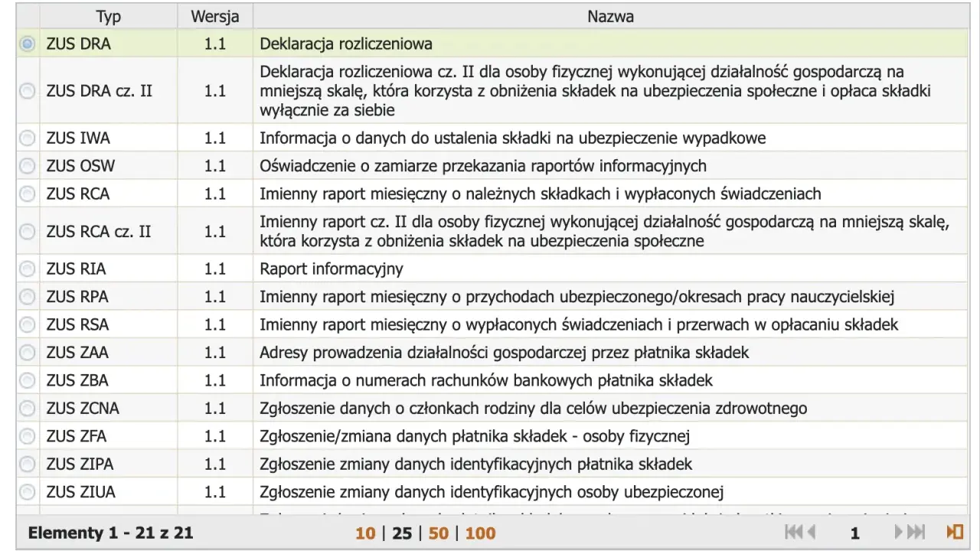Click 'Informacja o danych do ustalenia składki' cell
980x551 pixels.
click(x=610, y=139)
